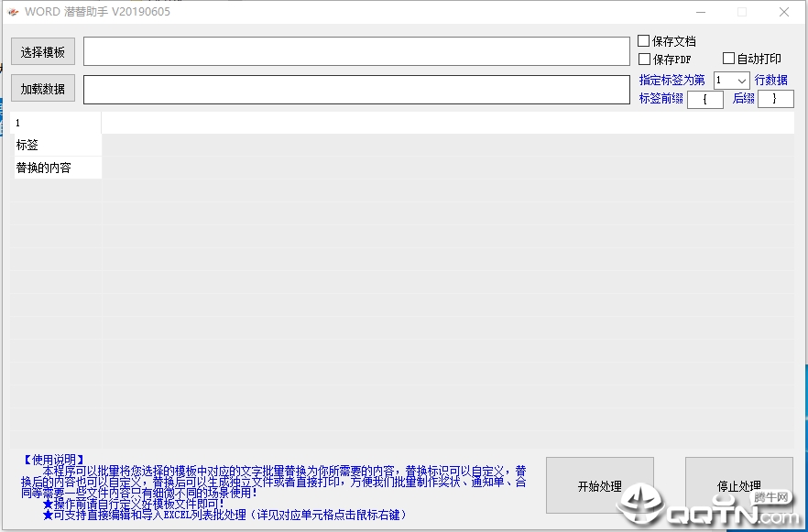This screenshot has width=808, height=532.
Task: Click the 行数据 label
Action: tap(771, 81)
